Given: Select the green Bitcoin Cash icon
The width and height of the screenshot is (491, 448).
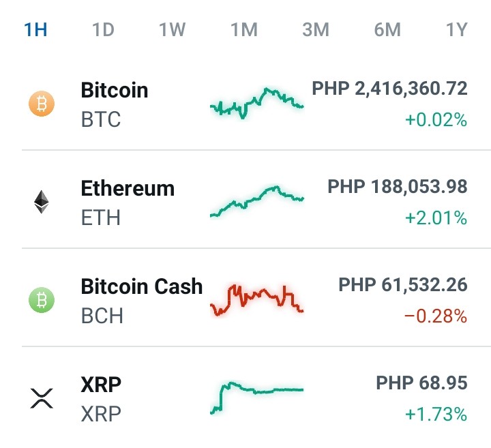Looking at the screenshot, I should point(42,300).
